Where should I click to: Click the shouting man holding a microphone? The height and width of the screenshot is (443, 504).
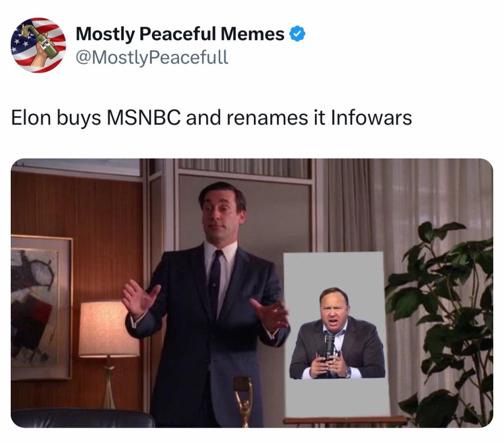tap(337, 333)
